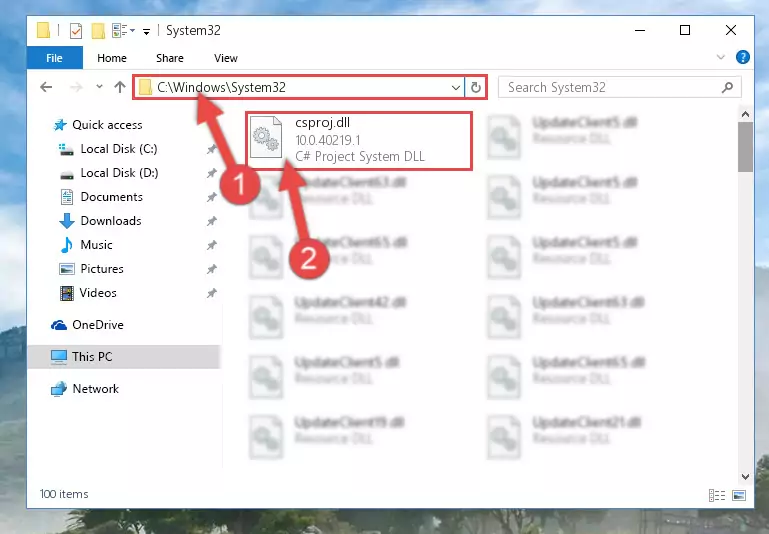Click the address bar path C:\Windows\System32
The height and width of the screenshot is (534, 769).
(221, 87)
